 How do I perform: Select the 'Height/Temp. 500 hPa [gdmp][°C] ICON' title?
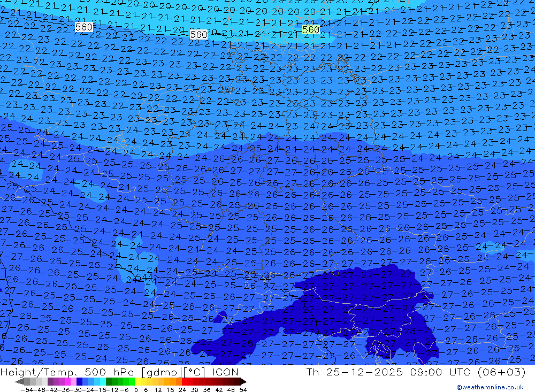click(119, 372)
